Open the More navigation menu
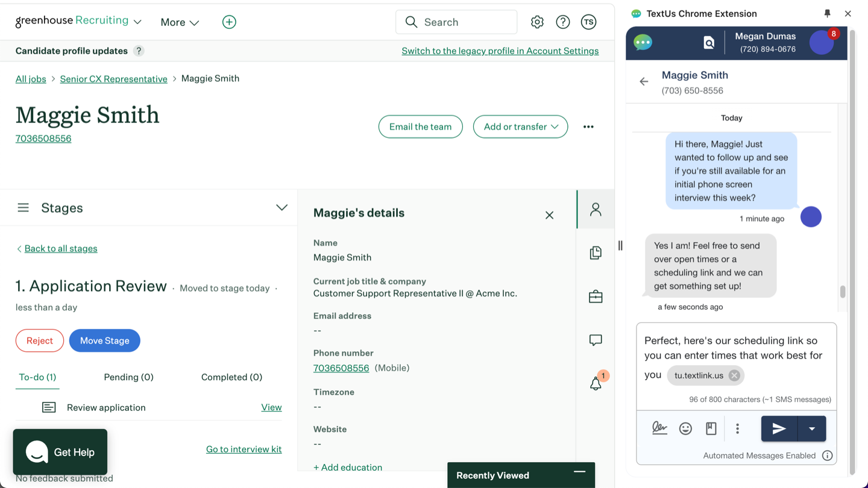 [x=180, y=22]
